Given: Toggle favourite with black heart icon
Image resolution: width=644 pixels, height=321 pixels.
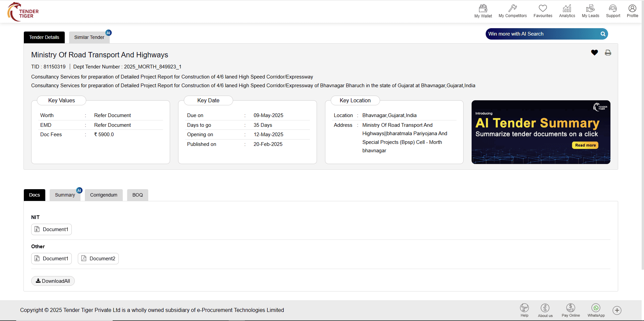Looking at the screenshot, I should coord(594,53).
